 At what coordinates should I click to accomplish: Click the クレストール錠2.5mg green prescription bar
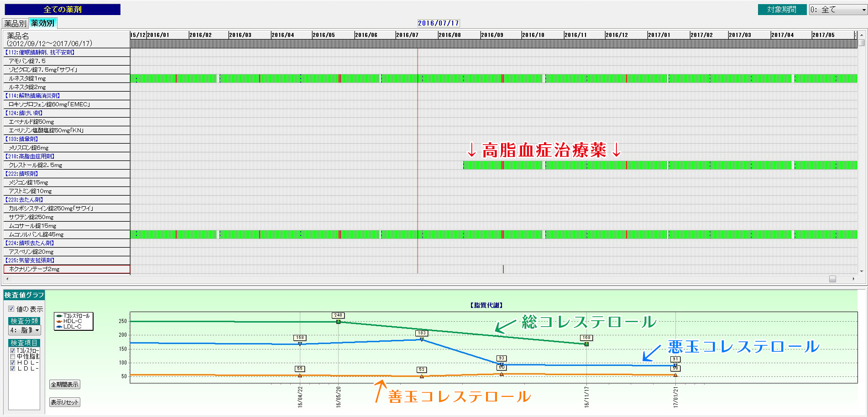[x=660, y=165]
